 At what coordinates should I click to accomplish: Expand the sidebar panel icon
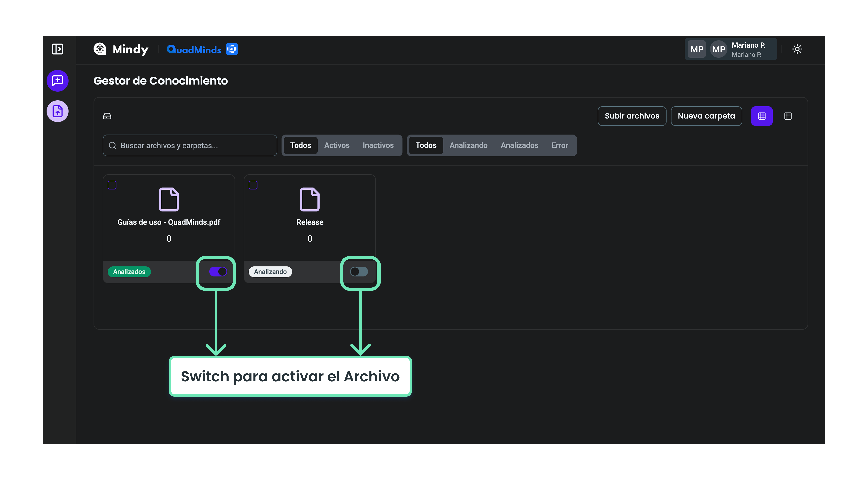pos(58,49)
